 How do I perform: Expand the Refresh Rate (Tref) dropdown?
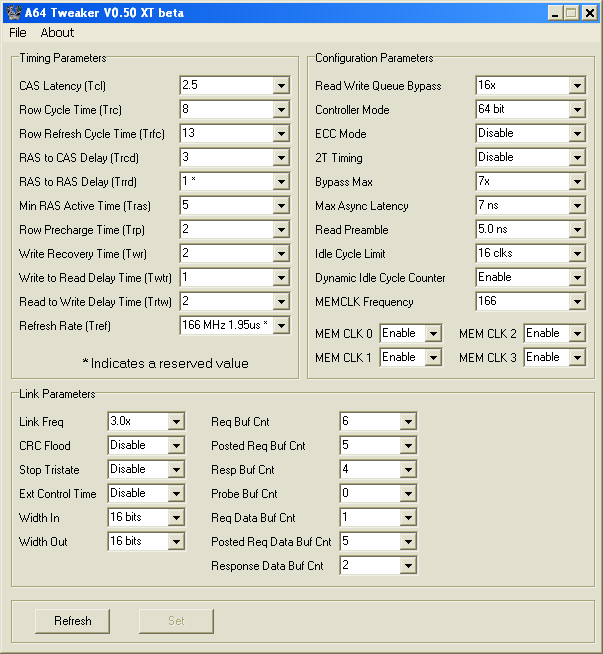(x=281, y=326)
